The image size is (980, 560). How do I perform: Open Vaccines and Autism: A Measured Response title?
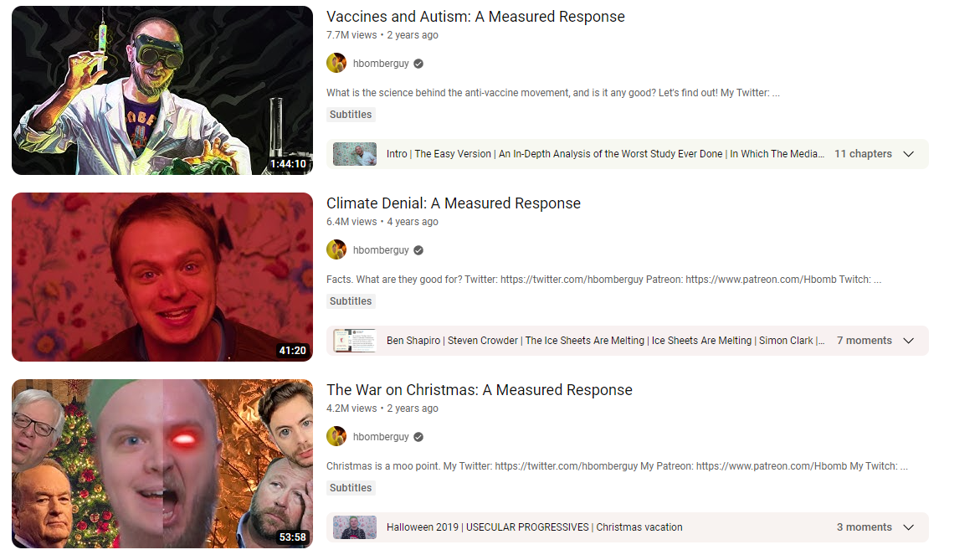click(x=475, y=17)
